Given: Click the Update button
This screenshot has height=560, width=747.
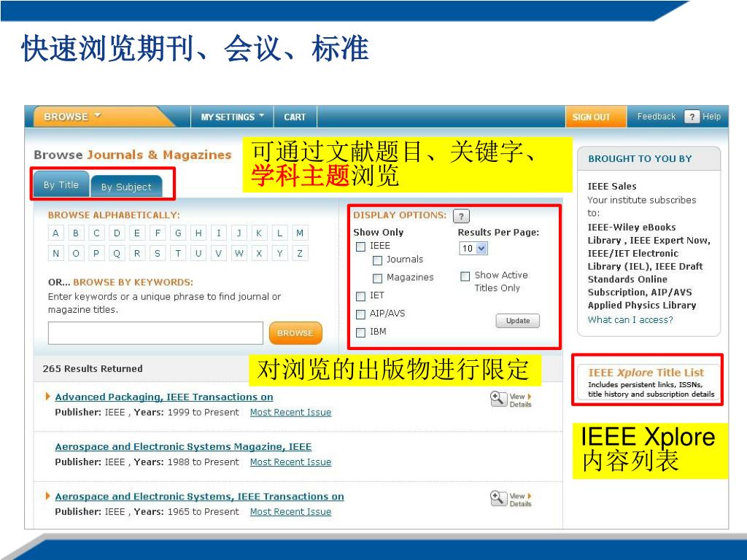Looking at the screenshot, I should [x=518, y=321].
